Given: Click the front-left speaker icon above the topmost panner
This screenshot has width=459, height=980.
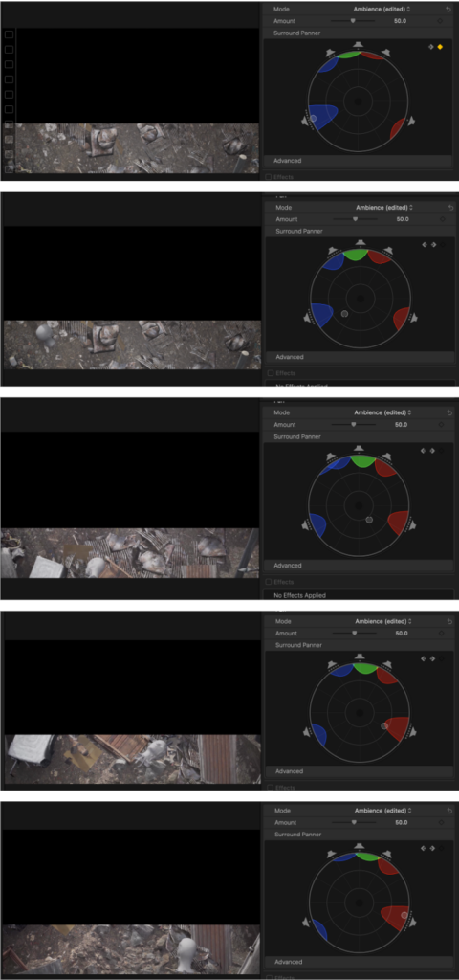Looking at the screenshot, I should [330, 54].
